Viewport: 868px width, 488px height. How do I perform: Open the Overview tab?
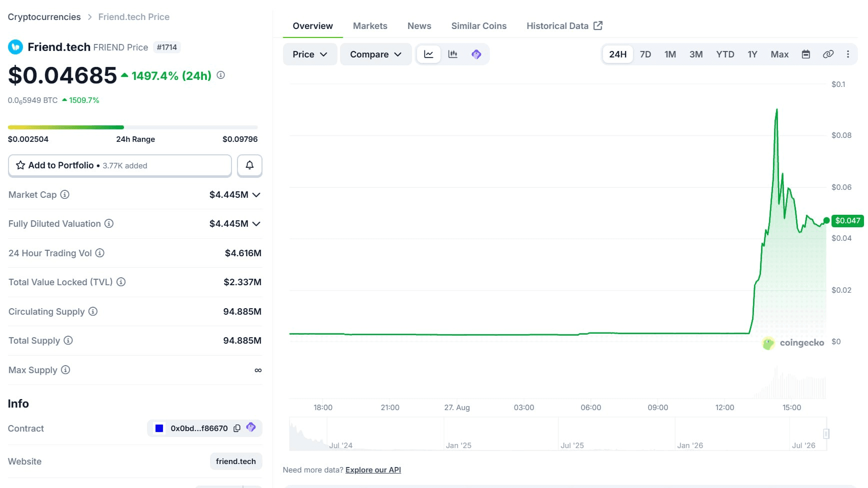[312, 26]
